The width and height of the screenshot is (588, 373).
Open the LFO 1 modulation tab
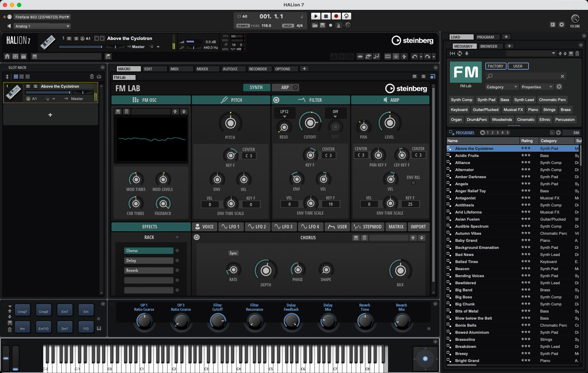(x=231, y=227)
